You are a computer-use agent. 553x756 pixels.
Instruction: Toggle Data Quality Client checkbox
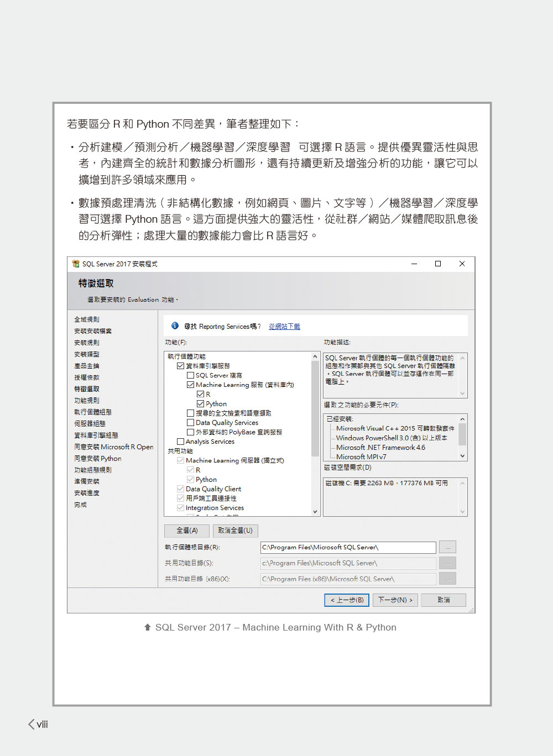pos(180,489)
